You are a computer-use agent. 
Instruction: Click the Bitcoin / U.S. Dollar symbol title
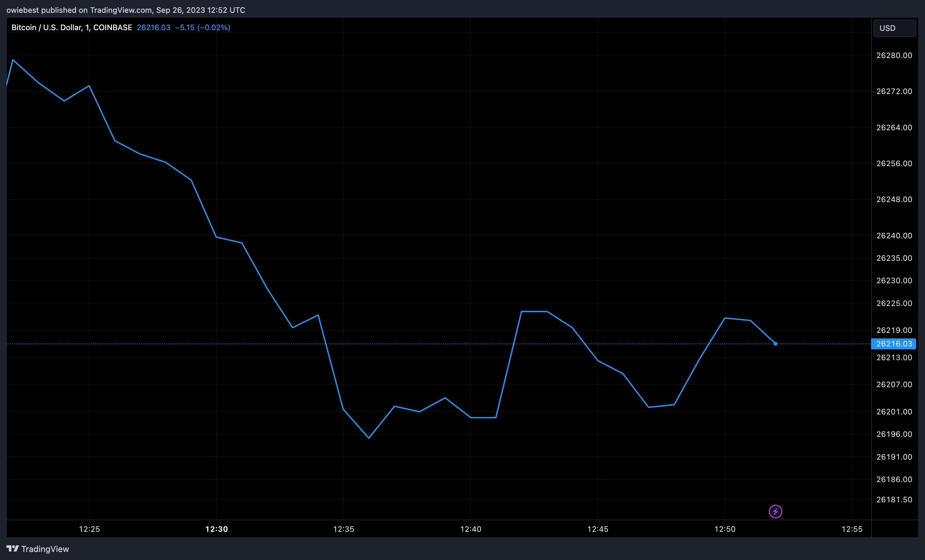pyautogui.click(x=72, y=27)
